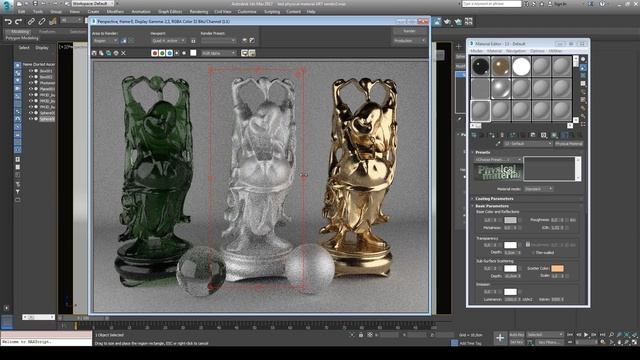The width and height of the screenshot is (640, 360).
Task: Clone the rendered frame window
Action: click(109, 53)
